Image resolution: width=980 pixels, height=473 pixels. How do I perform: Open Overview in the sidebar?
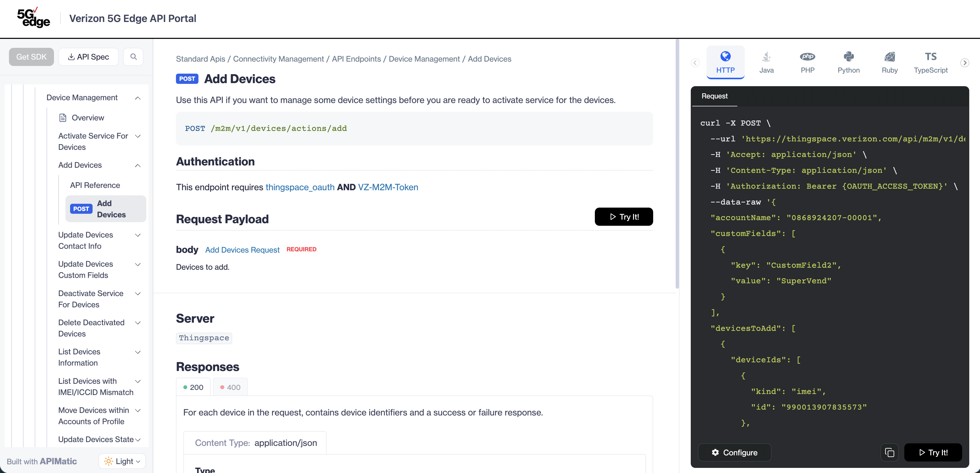pyautogui.click(x=87, y=118)
